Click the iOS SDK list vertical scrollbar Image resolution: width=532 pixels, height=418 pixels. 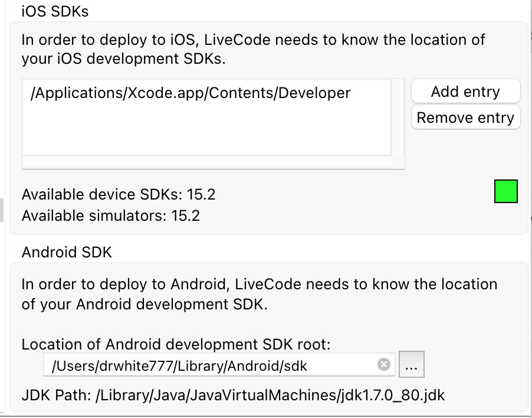(x=398, y=118)
